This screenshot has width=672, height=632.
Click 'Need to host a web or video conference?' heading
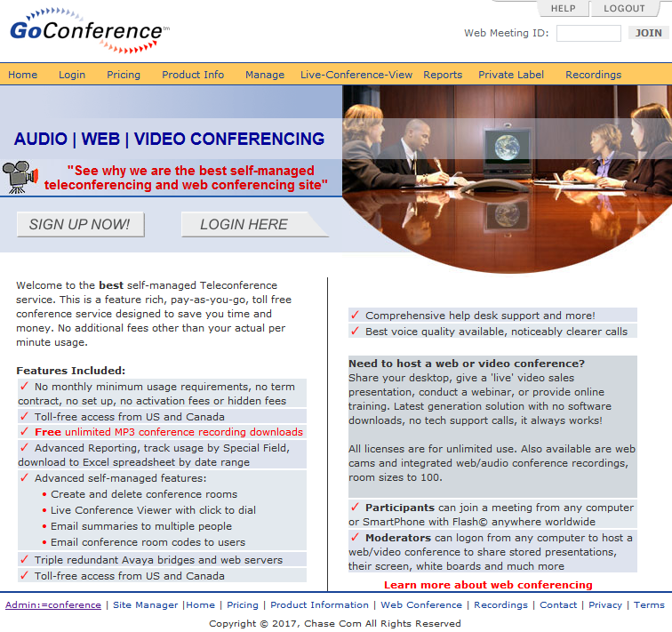pyautogui.click(x=467, y=364)
